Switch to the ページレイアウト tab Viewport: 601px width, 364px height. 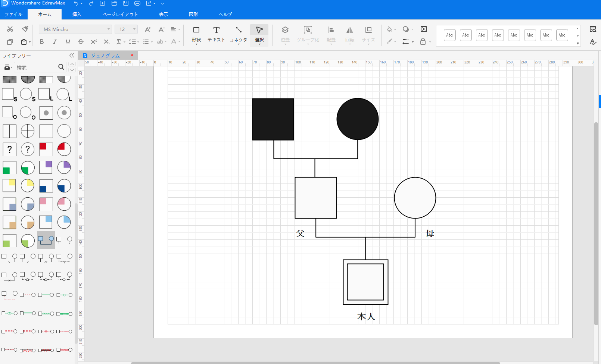[x=120, y=15]
